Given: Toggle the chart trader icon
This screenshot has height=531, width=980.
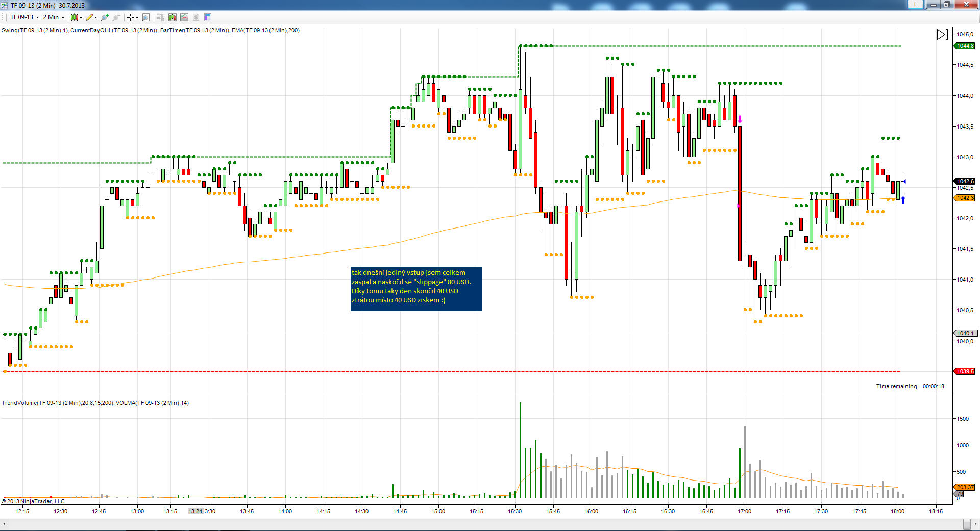Looking at the screenshot, I should pos(160,17).
